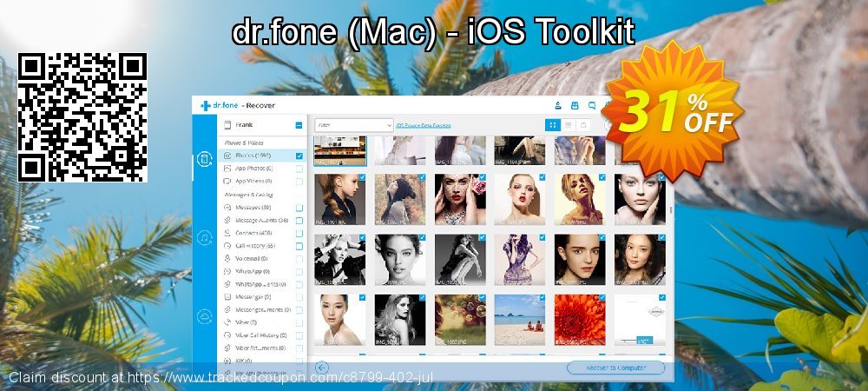Click the save/store icon in title bar
The width and height of the screenshot is (868, 391).
point(575,105)
